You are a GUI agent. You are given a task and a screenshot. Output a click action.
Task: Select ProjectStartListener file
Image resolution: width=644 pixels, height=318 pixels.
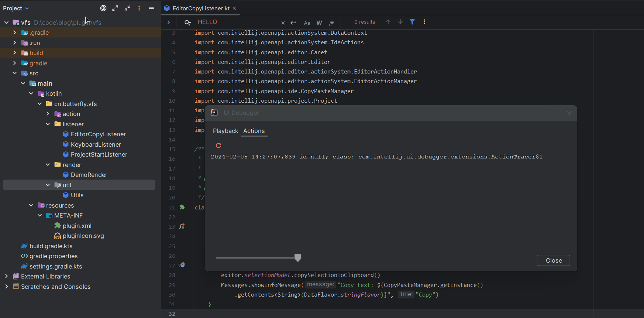pyautogui.click(x=99, y=154)
